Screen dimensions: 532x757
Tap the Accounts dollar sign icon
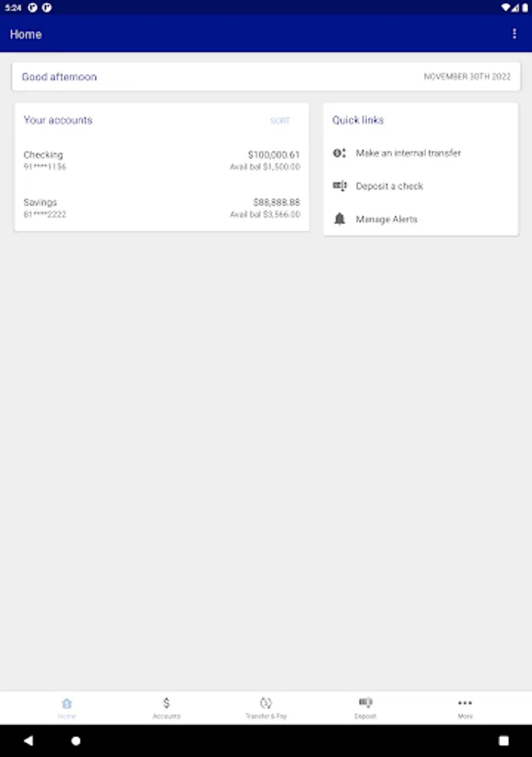tap(166, 702)
